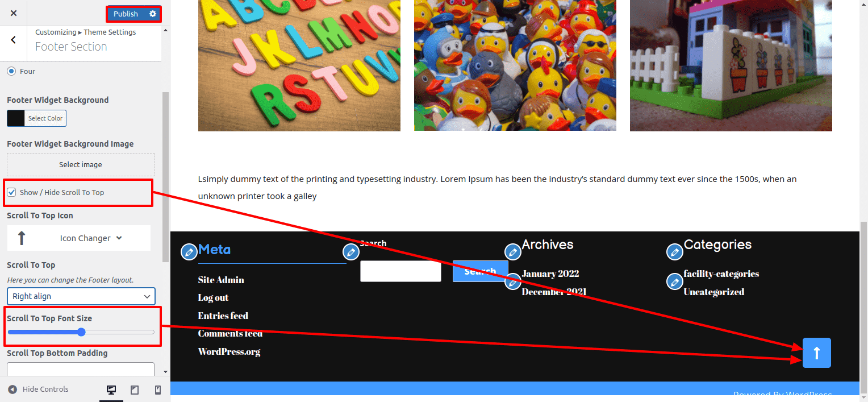Click the Select image button
Image resolution: width=868 pixels, height=402 pixels.
[x=80, y=165]
